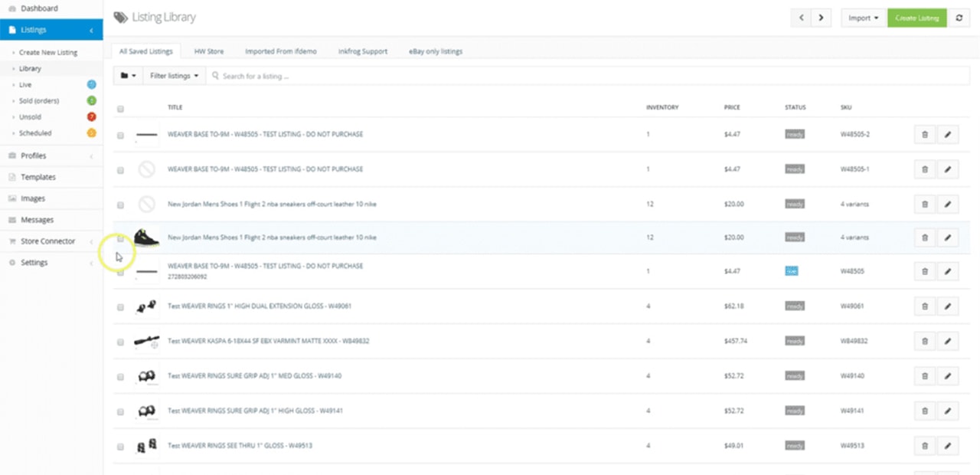Screen dimensions: 980x475
Task: Open Dashboard from the sidebar
Action: [x=38, y=8]
